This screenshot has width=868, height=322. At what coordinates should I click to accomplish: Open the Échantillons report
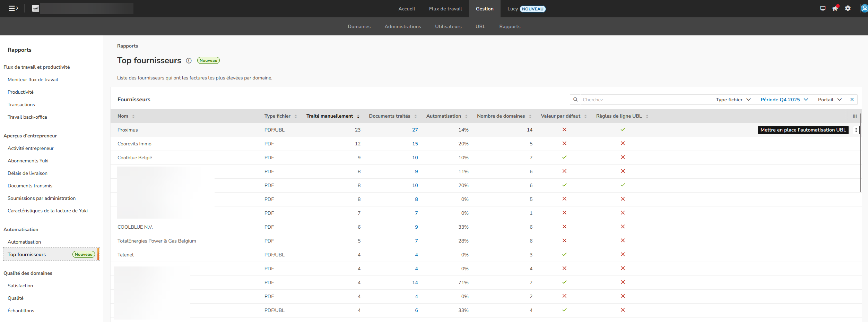click(x=21, y=311)
